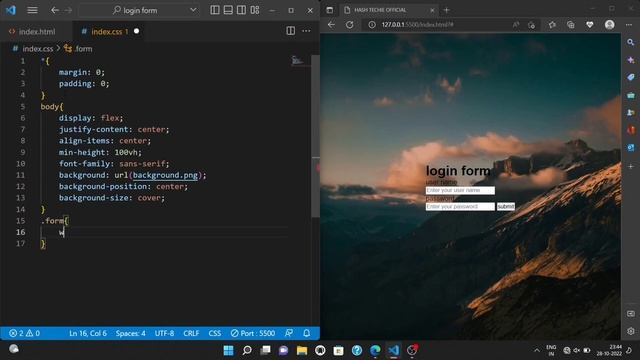The image size is (640, 360).
Task: Open the errors and warnings status item
Action: [24, 333]
